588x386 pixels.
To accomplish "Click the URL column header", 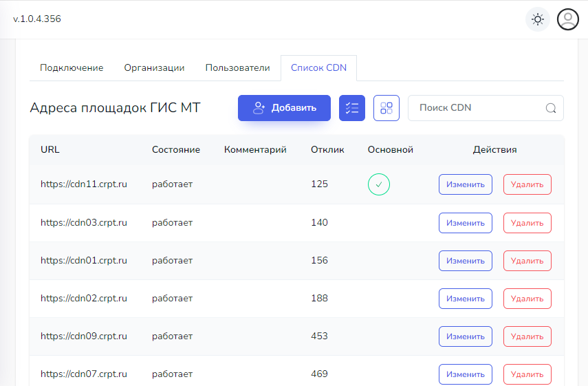I will point(50,150).
